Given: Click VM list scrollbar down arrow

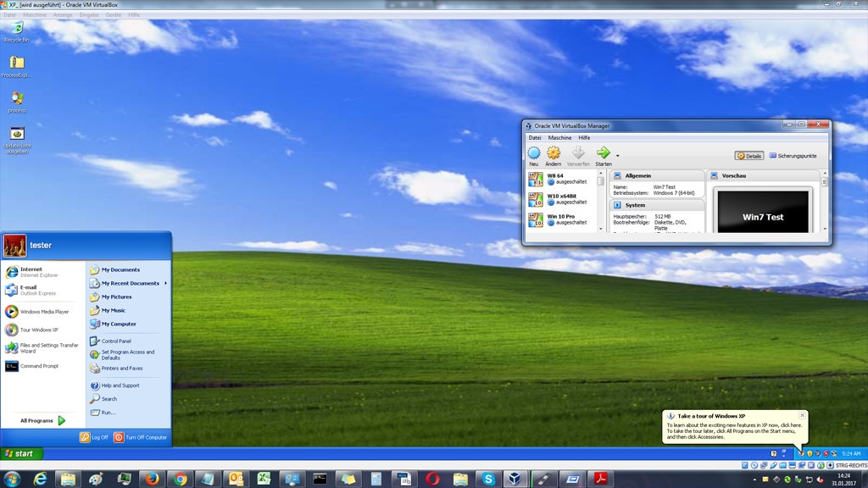Looking at the screenshot, I should point(601,229).
